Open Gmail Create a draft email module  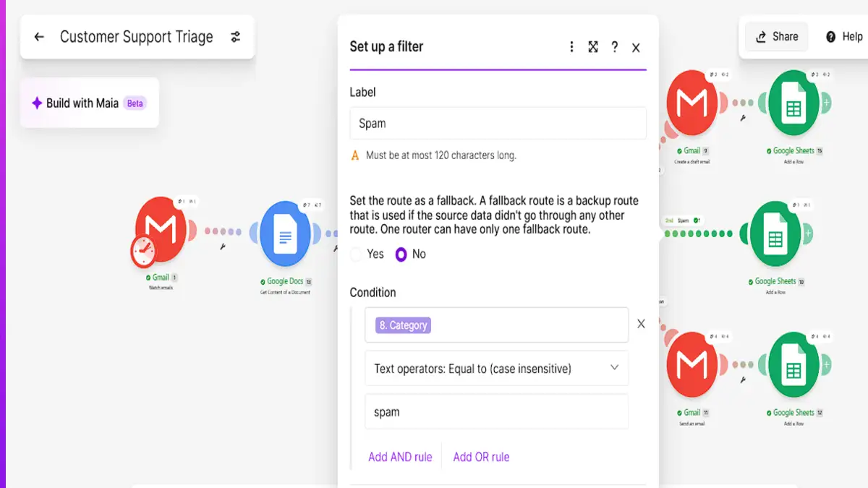point(692,103)
